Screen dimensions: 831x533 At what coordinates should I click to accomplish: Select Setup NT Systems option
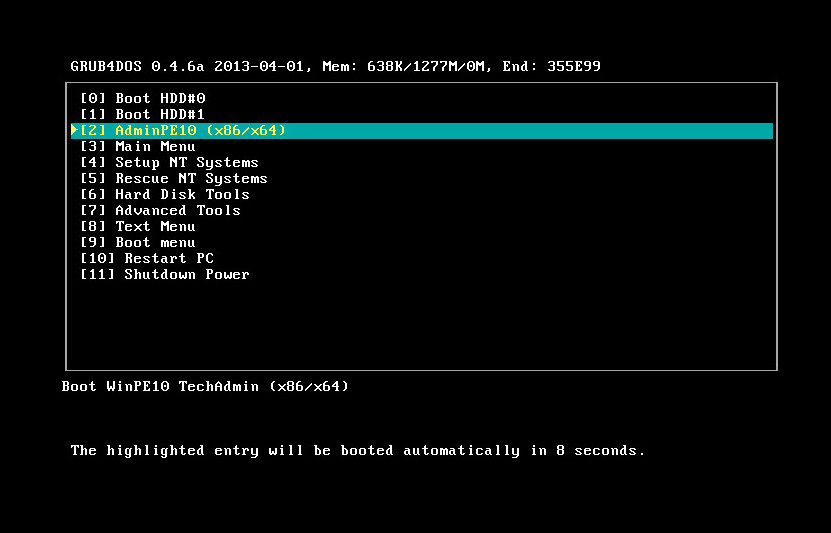[x=169, y=163]
